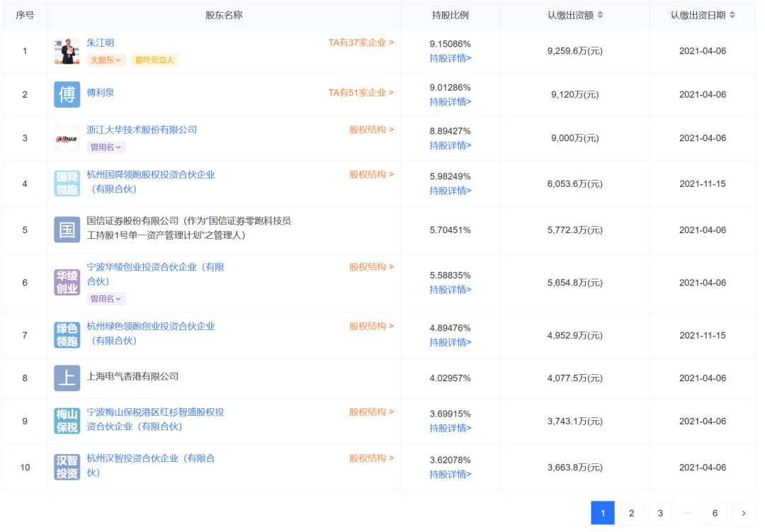Click the 国舜领跑 avatar icon
Image resolution: width=765 pixels, height=532 pixels.
click(67, 183)
